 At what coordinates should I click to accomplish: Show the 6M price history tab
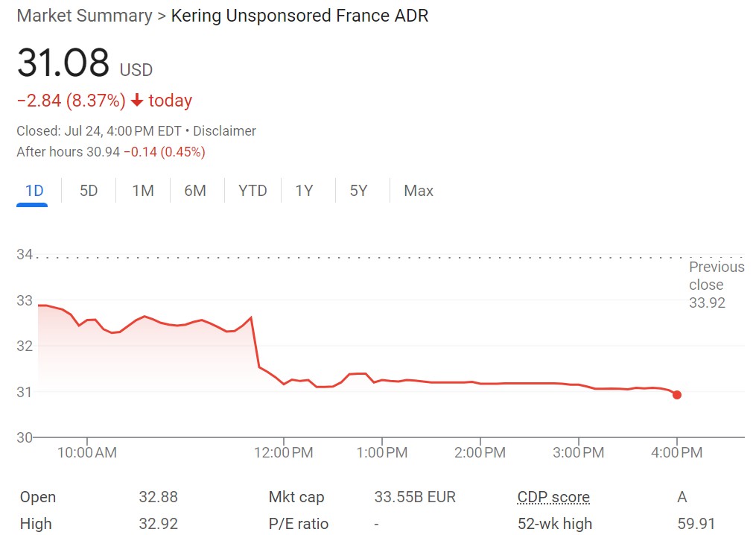coord(195,191)
